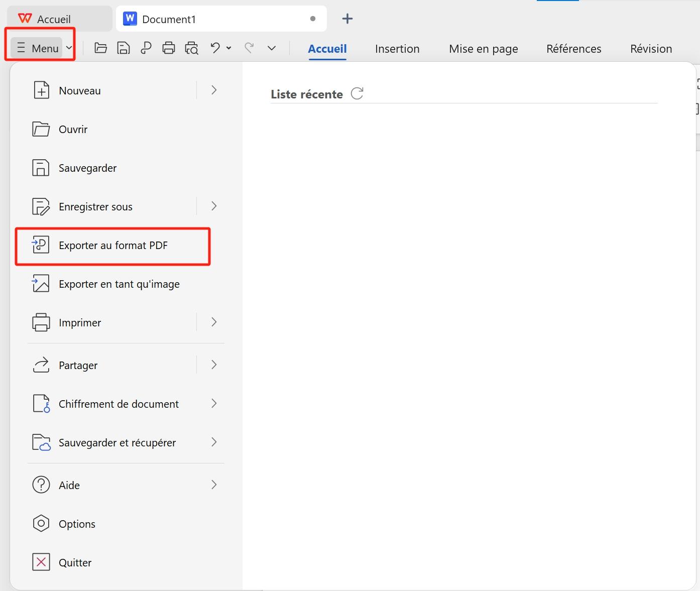The width and height of the screenshot is (700, 591).
Task: Quit the application via Quitter
Action: pyautogui.click(x=75, y=562)
